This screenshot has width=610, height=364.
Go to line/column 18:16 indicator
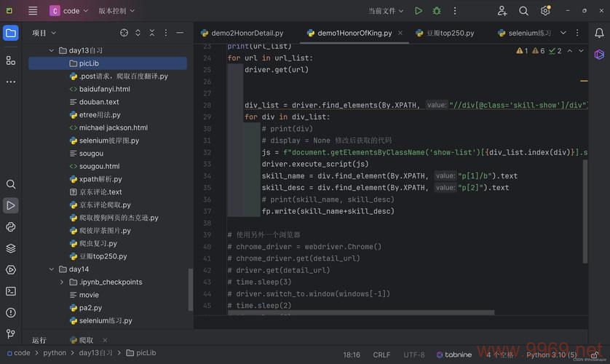click(352, 355)
